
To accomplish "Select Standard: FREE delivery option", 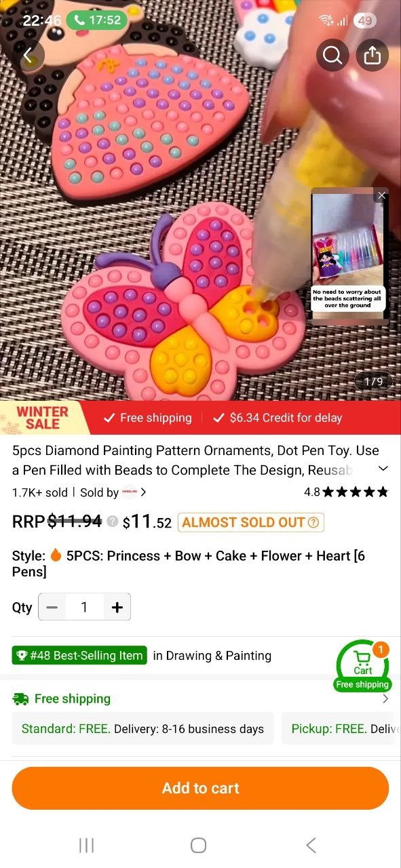I will tap(142, 729).
